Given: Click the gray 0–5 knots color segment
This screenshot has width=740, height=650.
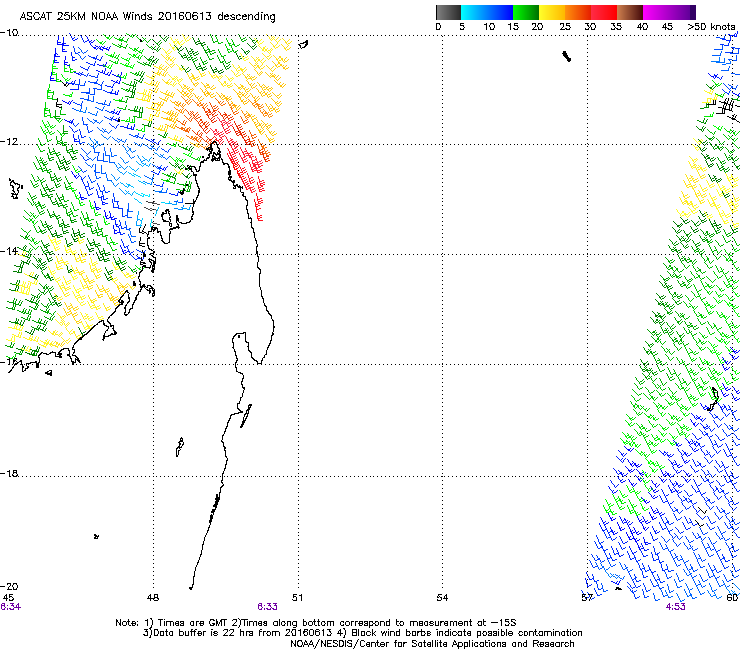Looking at the screenshot, I should [448, 12].
